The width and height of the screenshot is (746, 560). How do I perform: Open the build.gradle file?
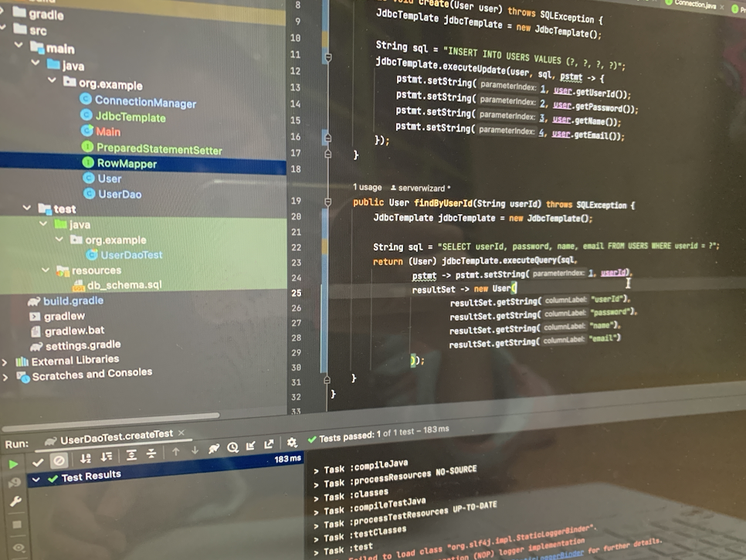point(73,300)
